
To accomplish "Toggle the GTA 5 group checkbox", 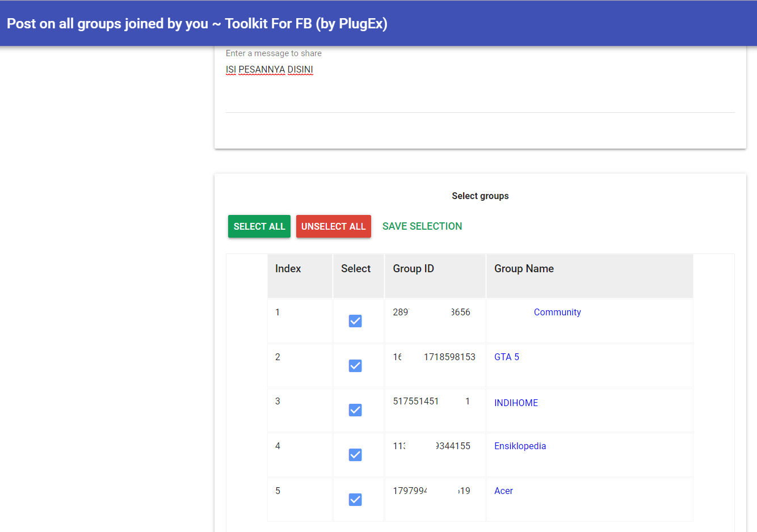I will pyautogui.click(x=355, y=366).
